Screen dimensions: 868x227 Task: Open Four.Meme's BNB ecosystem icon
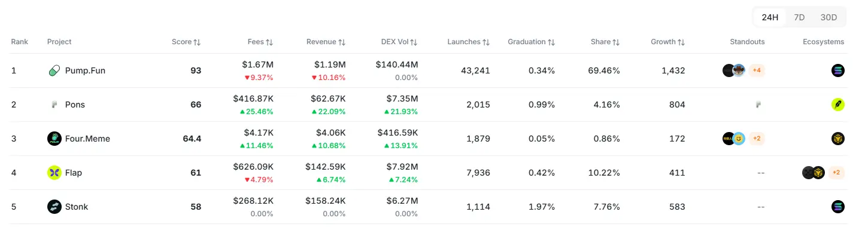[838, 139]
